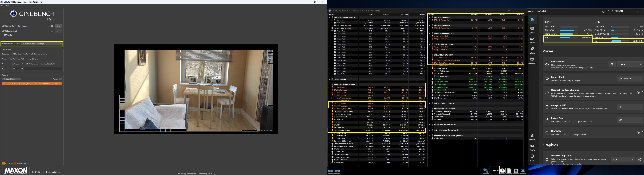Open ranking Details dropdown button
This screenshot has width=644, height=175.
click(60, 79)
